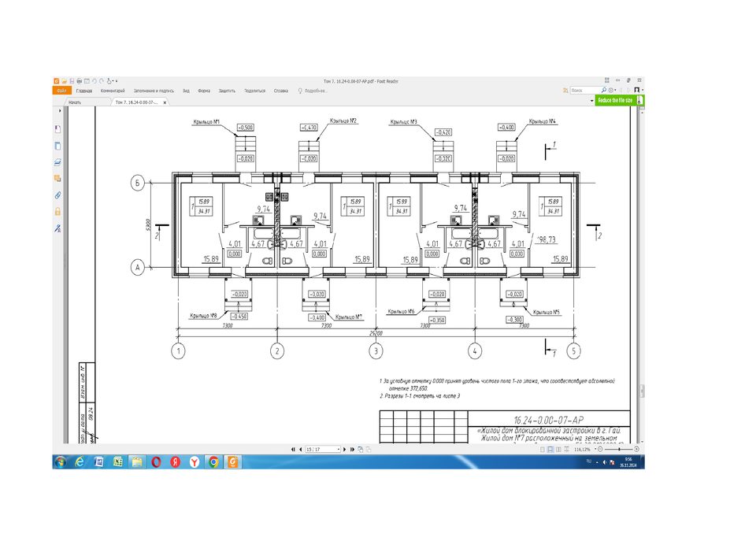756x534 pixels.
Task: Select facing pages view mode icon
Action: pyautogui.click(x=558, y=449)
